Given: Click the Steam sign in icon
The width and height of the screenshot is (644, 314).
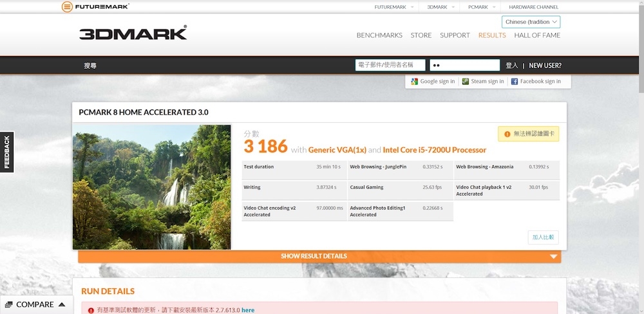Looking at the screenshot, I should pos(466,81).
